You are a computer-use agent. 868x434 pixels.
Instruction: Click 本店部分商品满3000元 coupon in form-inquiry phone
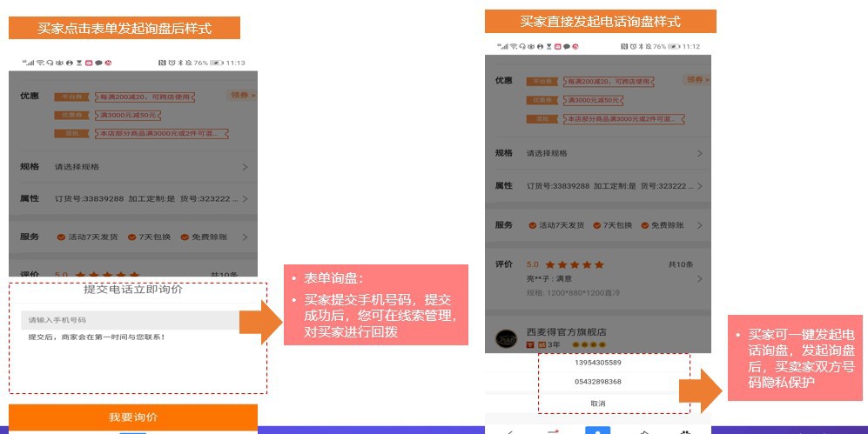pos(162,133)
